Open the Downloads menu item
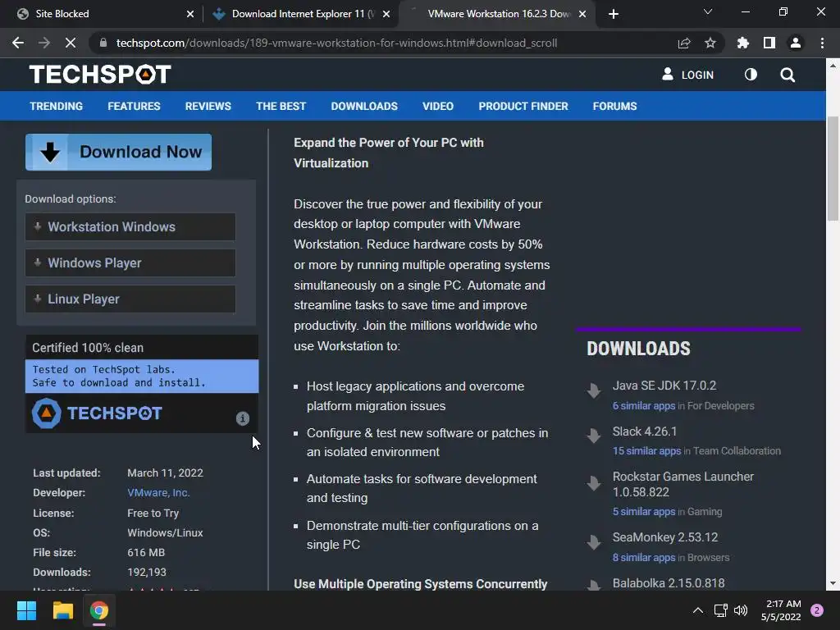This screenshot has height=630, width=840. click(364, 106)
